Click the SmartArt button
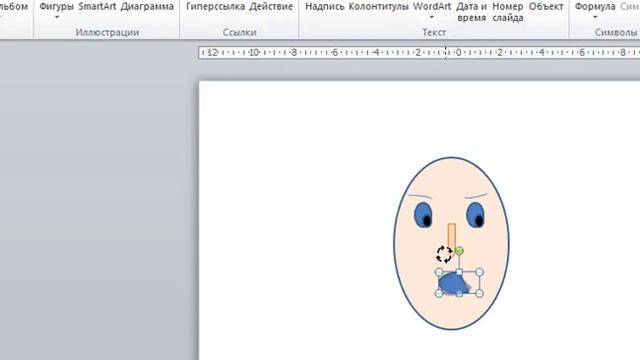This screenshot has height=360, width=640. 97,7
